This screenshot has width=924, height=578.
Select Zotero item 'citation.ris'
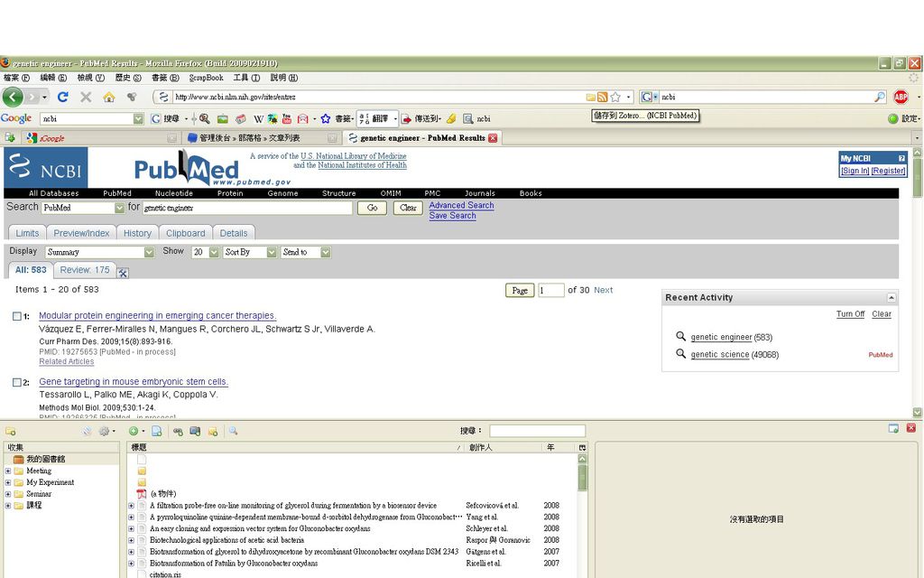click(166, 574)
